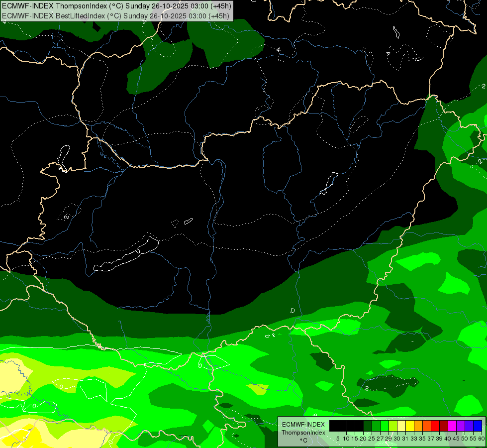Click the legend scale value 15

(355, 439)
